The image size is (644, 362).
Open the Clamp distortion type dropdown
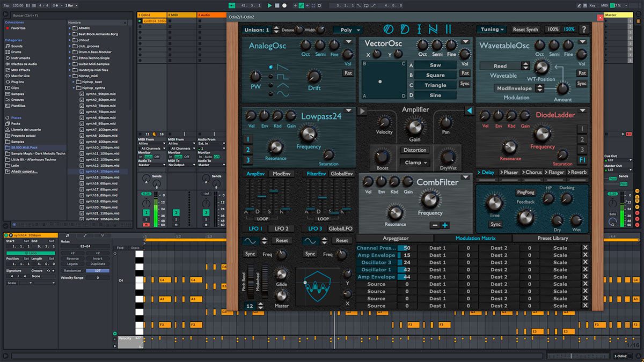[x=415, y=162]
